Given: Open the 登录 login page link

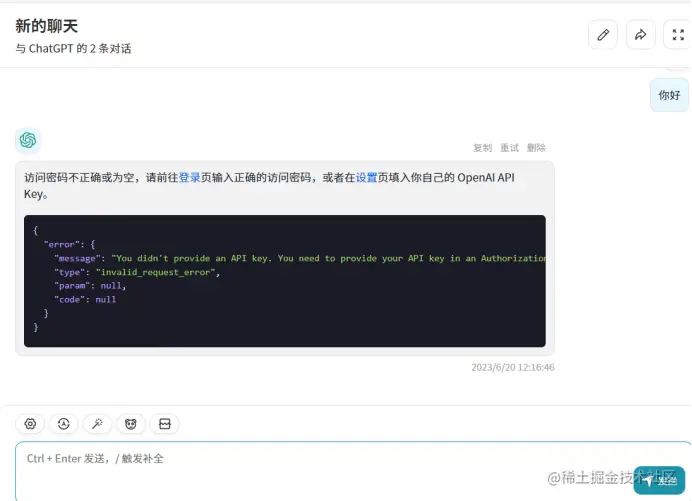Looking at the screenshot, I should 190,177.
